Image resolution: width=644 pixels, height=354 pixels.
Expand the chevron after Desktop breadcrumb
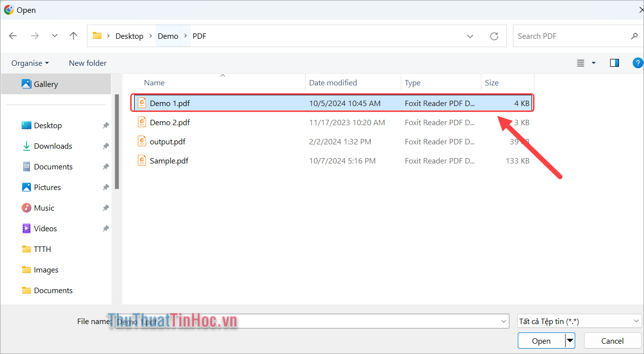point(151,36)
